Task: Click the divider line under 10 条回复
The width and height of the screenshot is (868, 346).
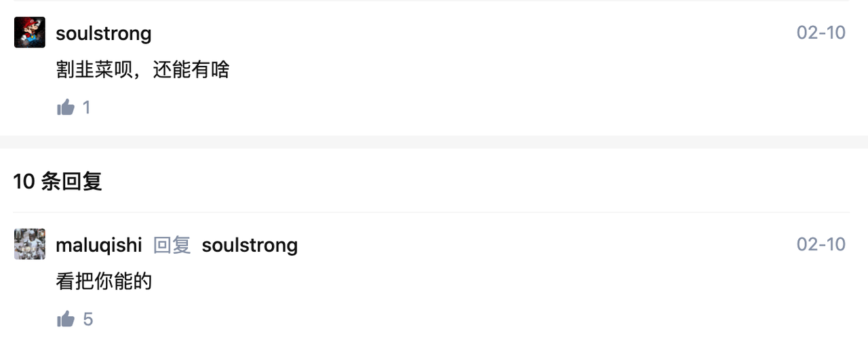Action: (x=431, y=212)
